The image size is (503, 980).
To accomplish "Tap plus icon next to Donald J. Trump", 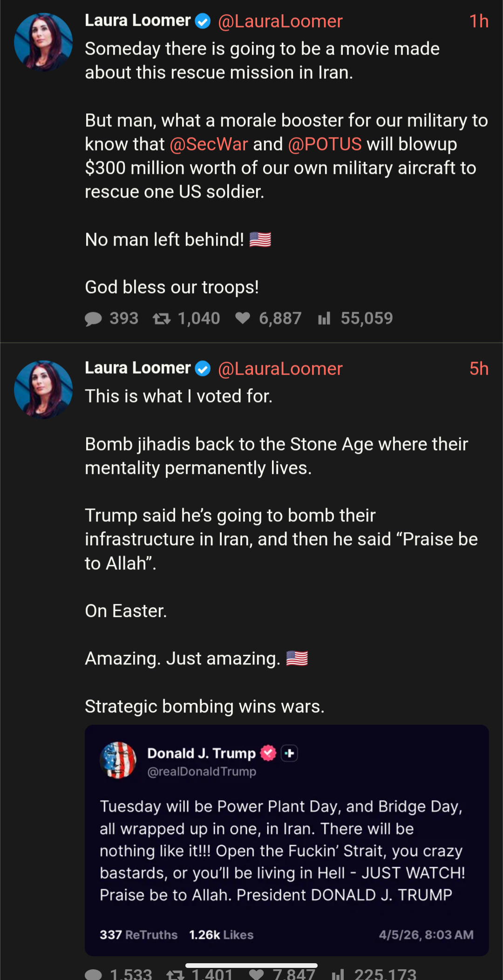I will point(289,753).
